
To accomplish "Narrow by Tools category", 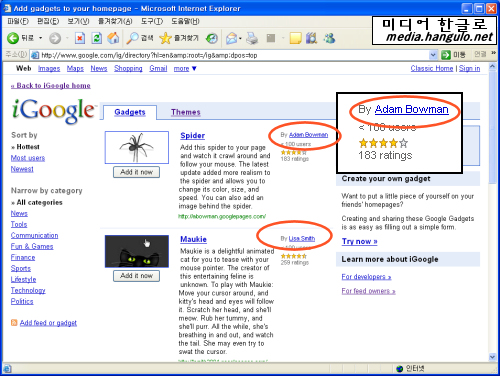I will pyautogui.click(x=19, y=224).
